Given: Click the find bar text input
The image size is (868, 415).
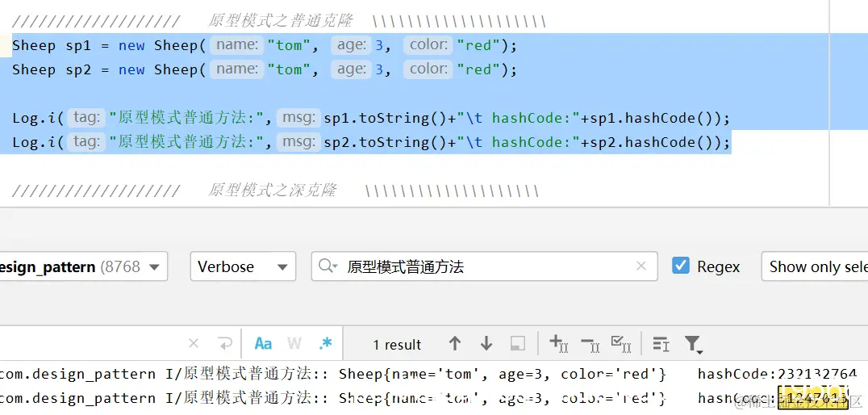Looking at the screenshot, I should click(x=91, y=344).
